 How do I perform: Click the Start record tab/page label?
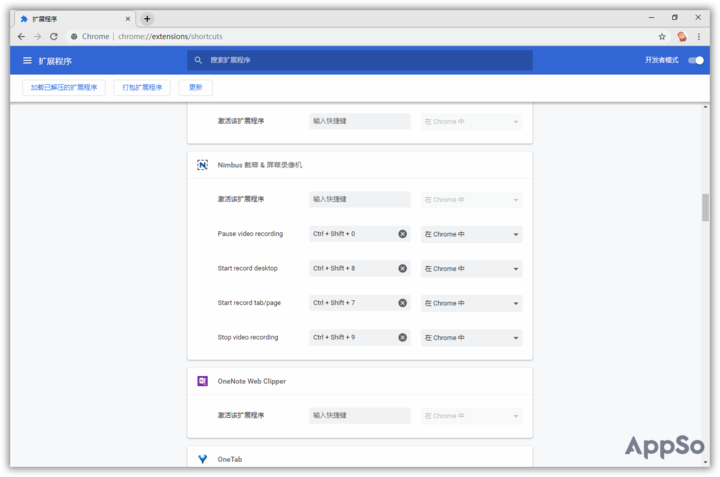coord(249,303)
